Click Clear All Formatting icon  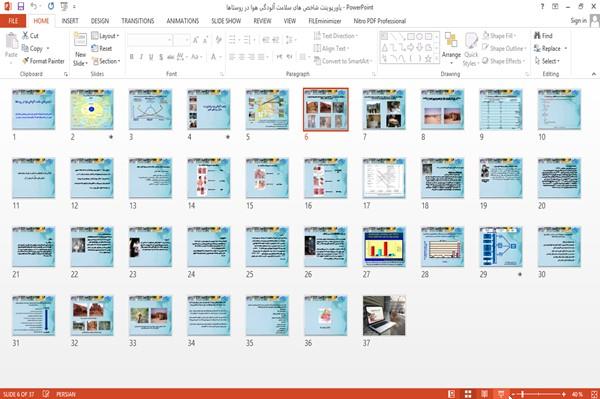pyautogui.click(x=218, y=40)
